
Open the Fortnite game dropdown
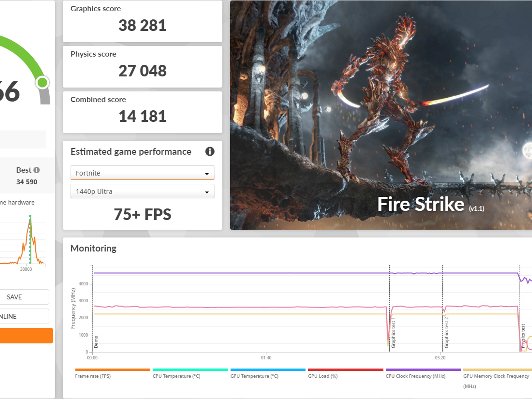point(142,173)
